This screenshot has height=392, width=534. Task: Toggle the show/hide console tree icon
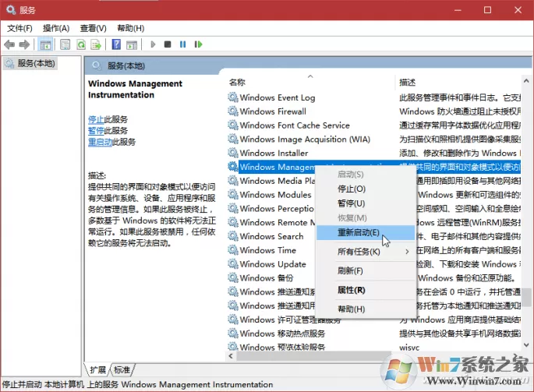pos(45,44)
